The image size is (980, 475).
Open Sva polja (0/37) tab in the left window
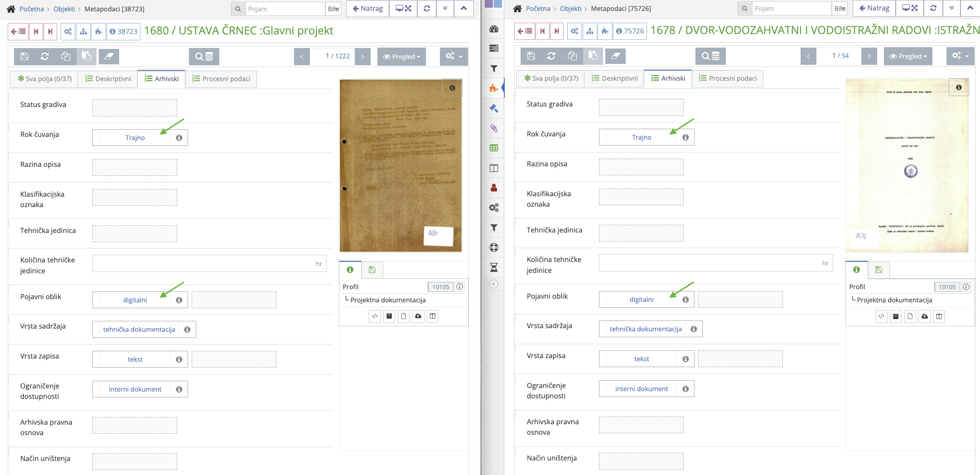44,79
